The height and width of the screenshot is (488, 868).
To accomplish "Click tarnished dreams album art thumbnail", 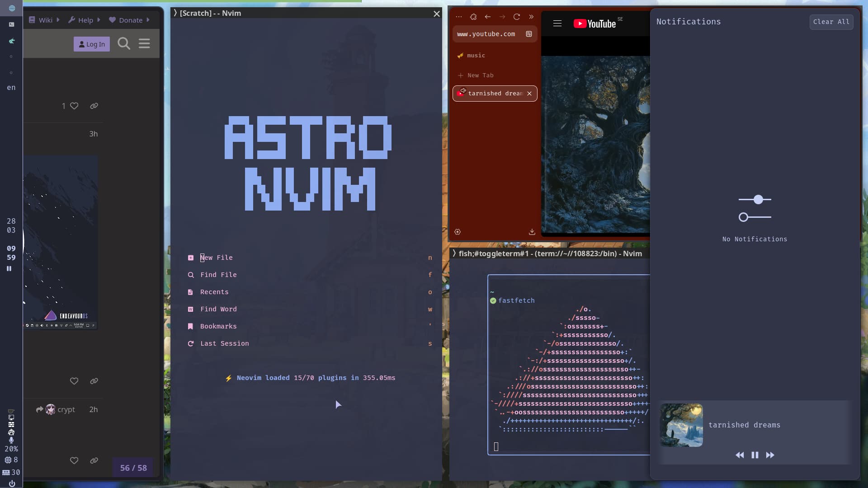I will [x=681, y=425].
